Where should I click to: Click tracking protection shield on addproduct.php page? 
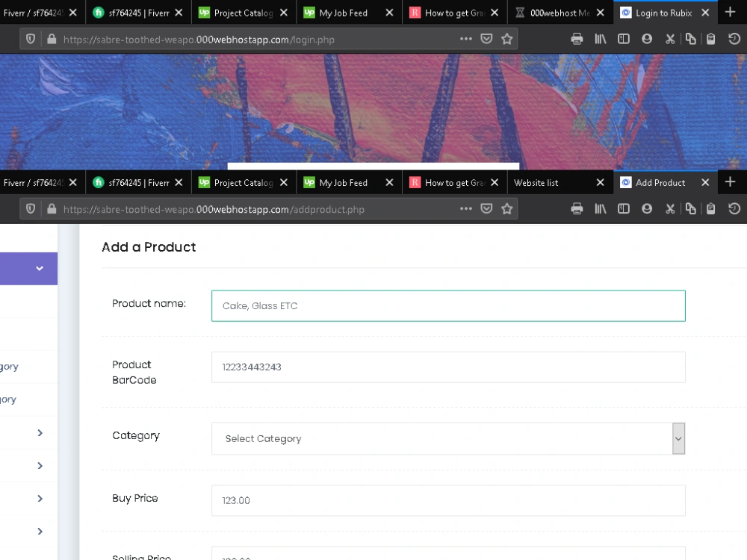31,209
